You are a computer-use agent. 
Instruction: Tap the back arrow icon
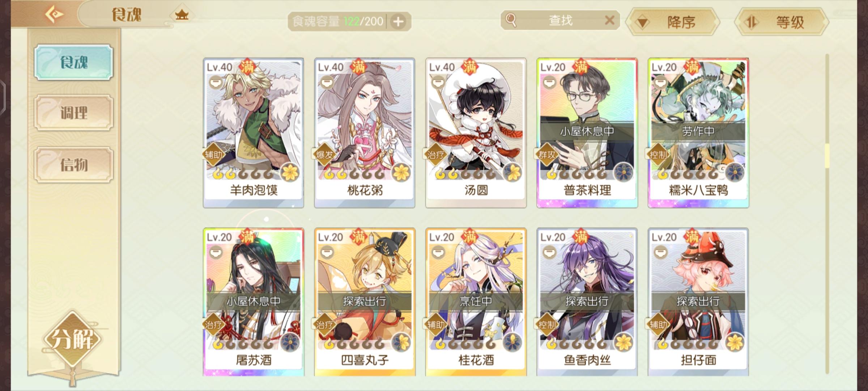[54, 14]
